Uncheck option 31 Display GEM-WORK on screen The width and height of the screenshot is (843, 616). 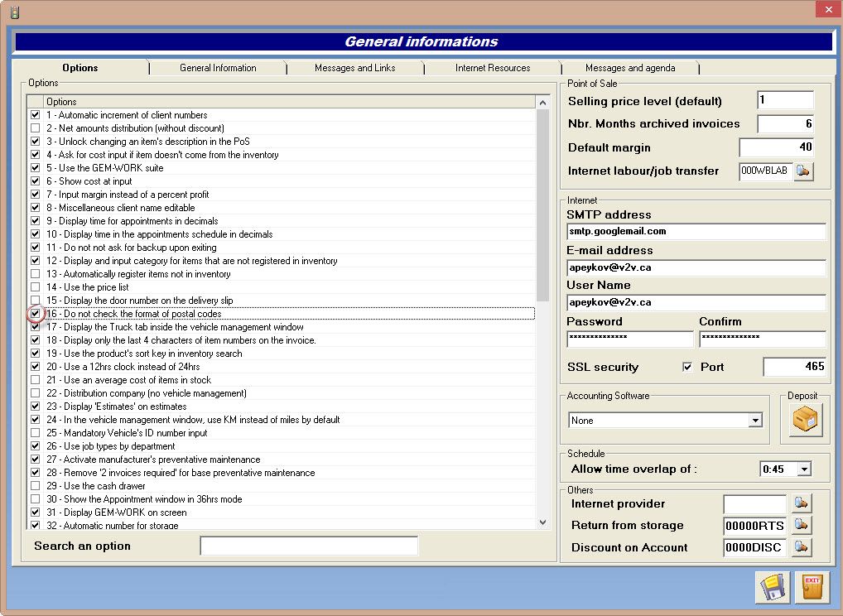(35, 513)
